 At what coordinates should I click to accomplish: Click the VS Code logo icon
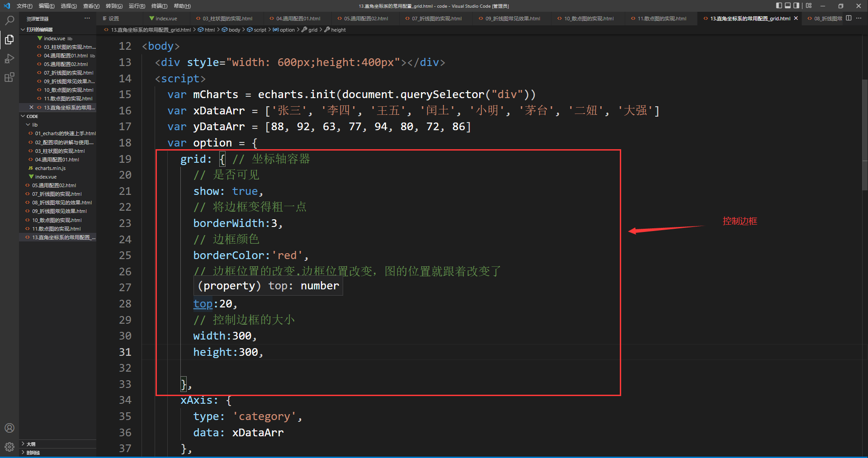pos(6,6)
